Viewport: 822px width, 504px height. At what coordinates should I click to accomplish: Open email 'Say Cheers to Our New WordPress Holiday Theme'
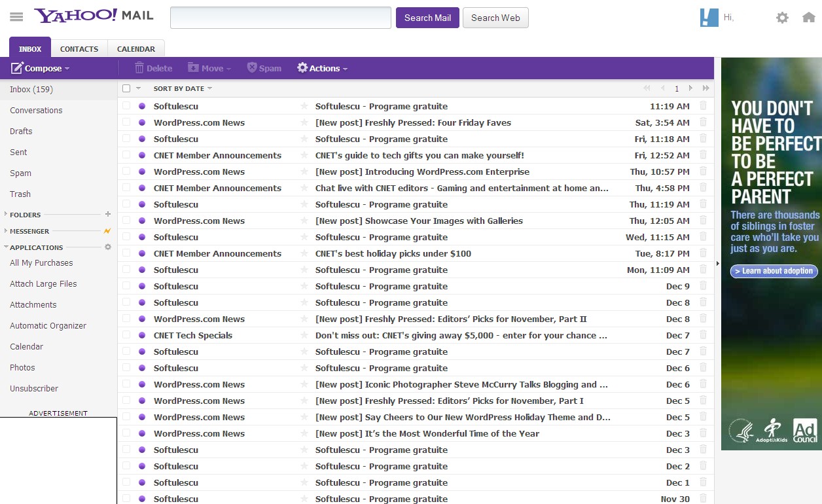click(x=463, y=417)
